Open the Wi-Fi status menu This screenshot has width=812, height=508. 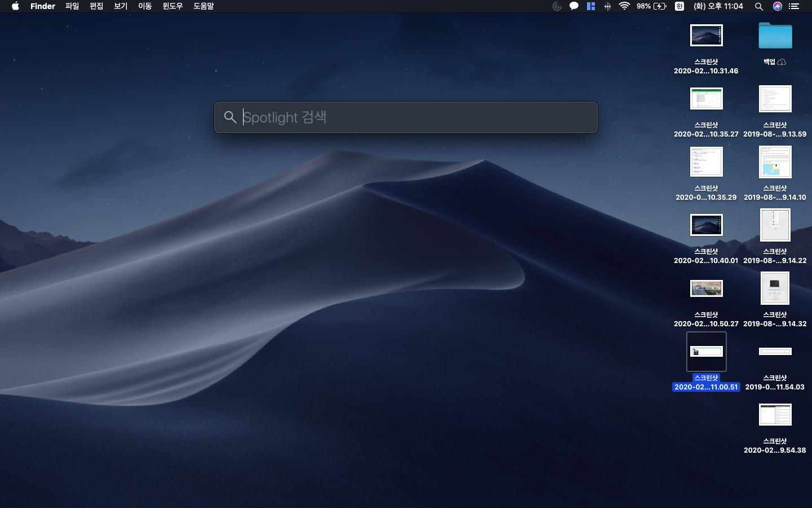[x=624, y=6]
